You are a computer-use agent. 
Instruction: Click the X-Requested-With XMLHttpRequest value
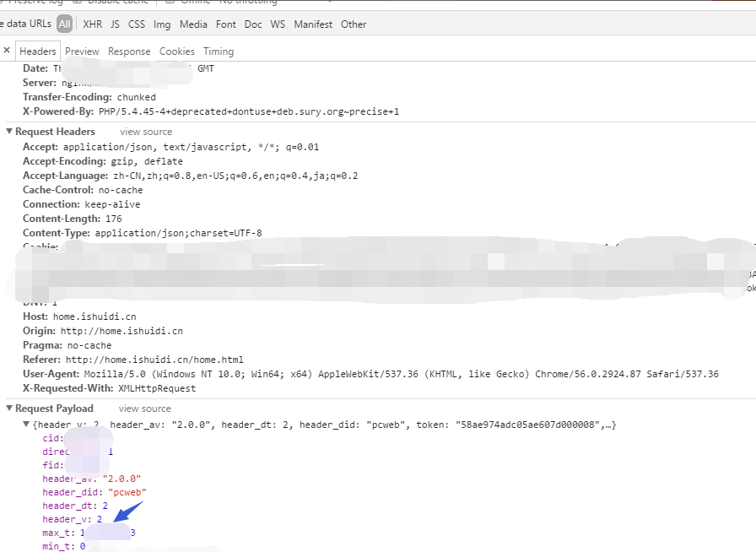pyautogui.click(x=157, y=388)
